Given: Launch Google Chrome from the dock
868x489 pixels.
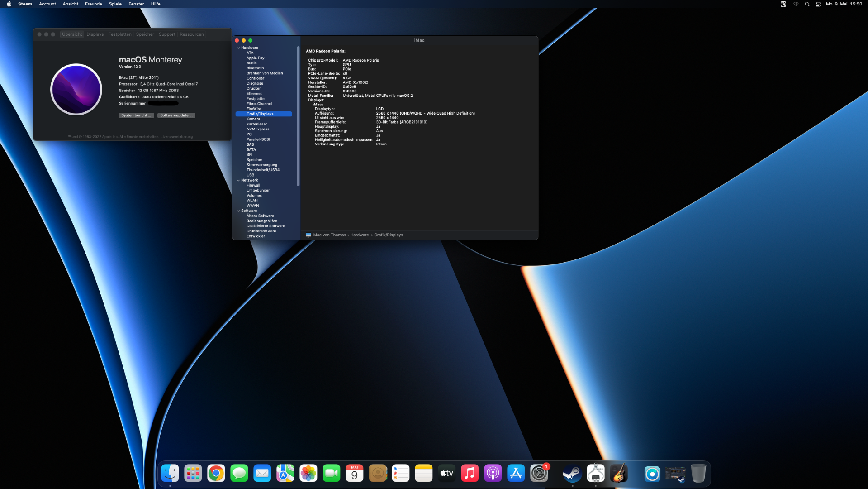Looking at the screenshot, I should (216, 474).
